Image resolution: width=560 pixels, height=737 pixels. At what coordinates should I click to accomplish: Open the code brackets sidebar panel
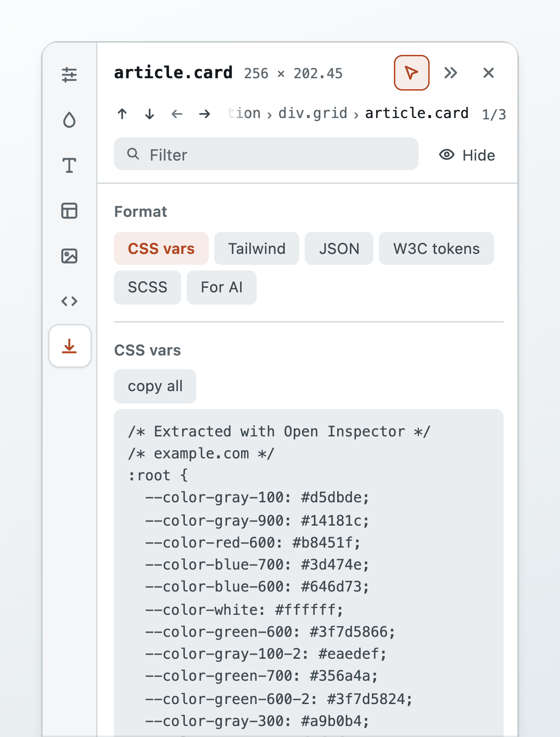coord(70,301)
